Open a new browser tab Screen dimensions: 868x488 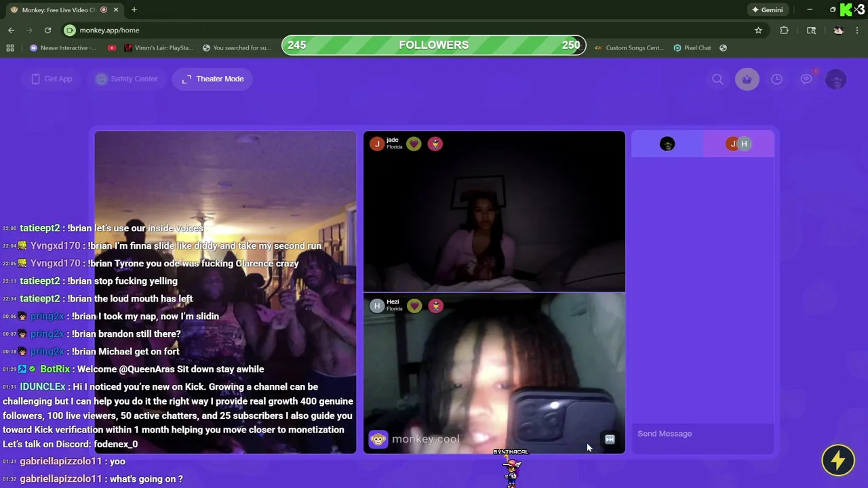coord(134,9)
